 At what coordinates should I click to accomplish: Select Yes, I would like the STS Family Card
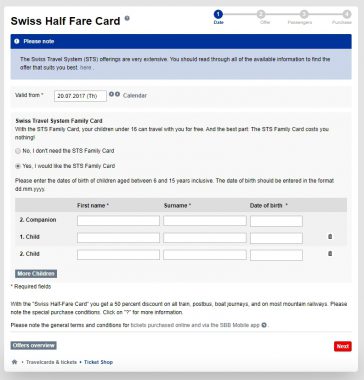18,166
